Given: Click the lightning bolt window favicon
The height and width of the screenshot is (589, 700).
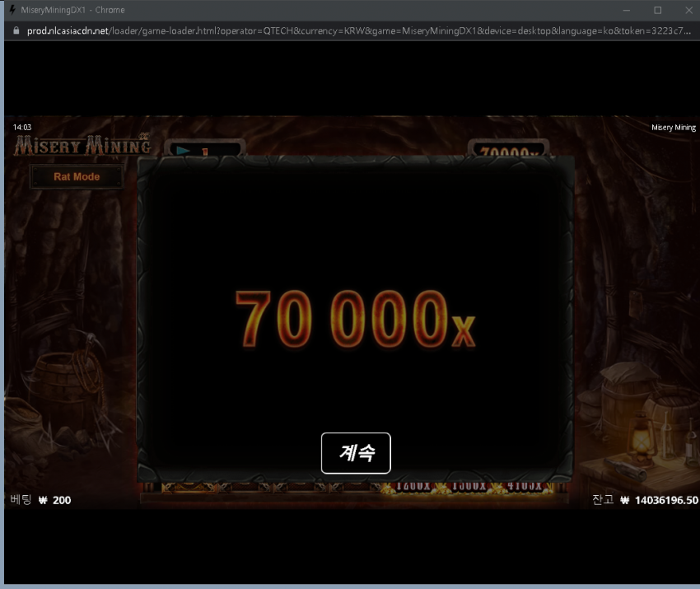Looking at the screenshot, I should click(x=12, y=10).
